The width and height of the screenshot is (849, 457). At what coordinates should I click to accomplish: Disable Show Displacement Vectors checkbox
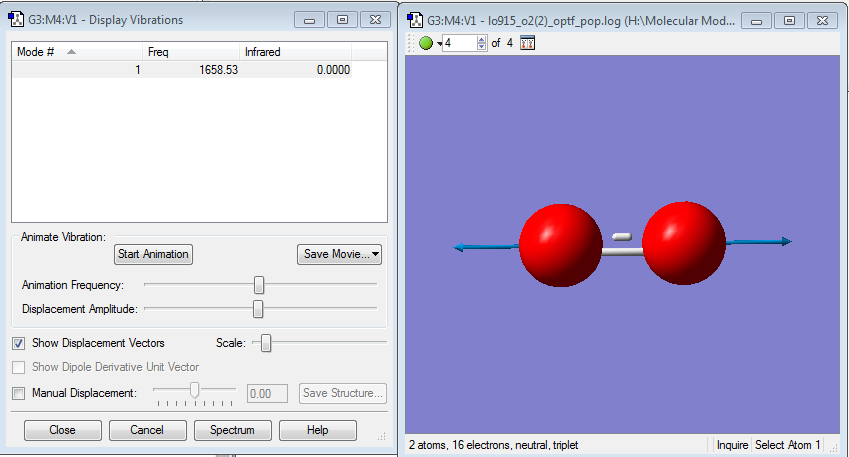click(x=18, y=343)
